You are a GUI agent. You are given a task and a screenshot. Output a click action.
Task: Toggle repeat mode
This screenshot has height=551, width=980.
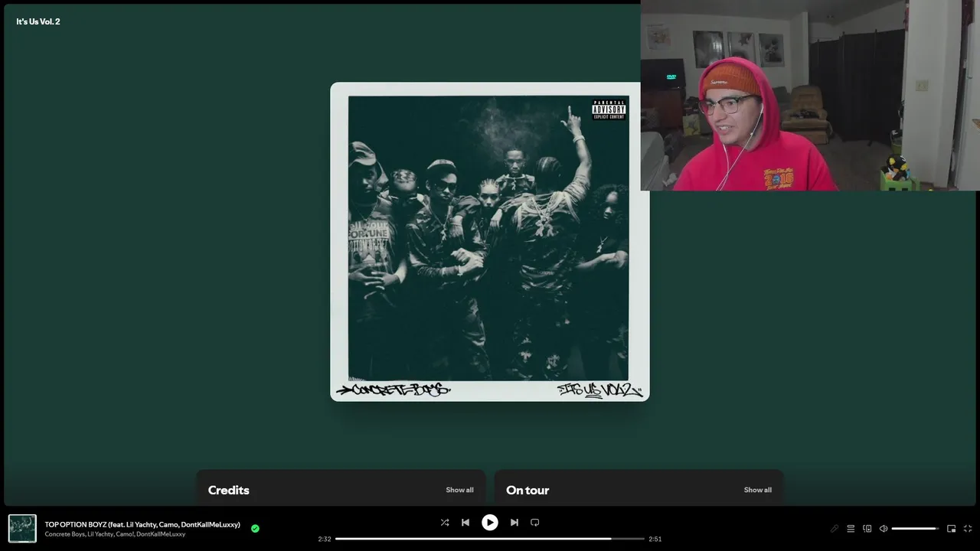point(535,523)
